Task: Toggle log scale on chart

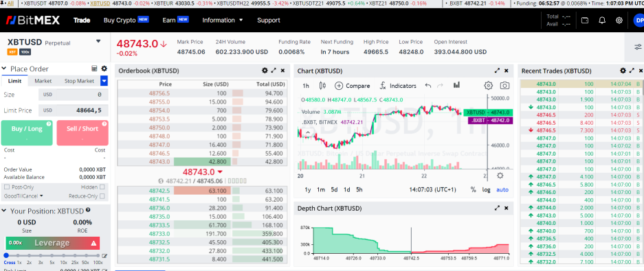Action: [x=487, y=189]
